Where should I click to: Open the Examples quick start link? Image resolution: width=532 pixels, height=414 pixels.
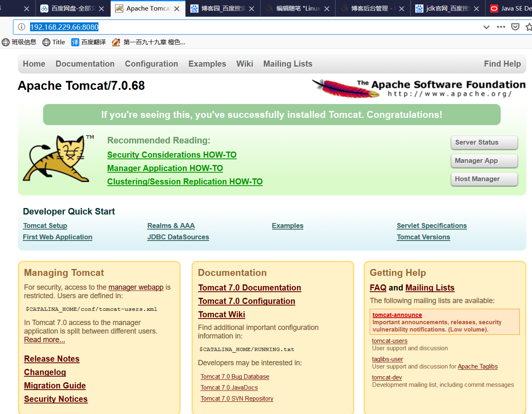tap(288, 225)
